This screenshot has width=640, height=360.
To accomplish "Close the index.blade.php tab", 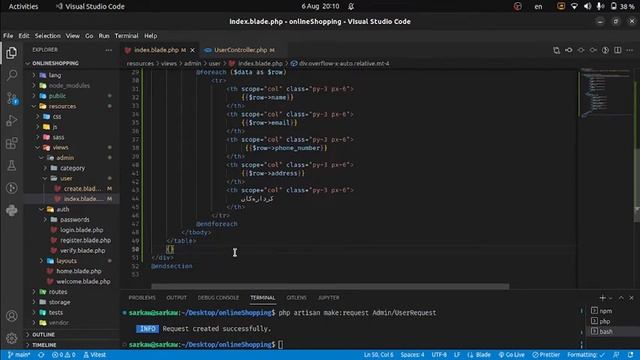I will tap(193, 50).
